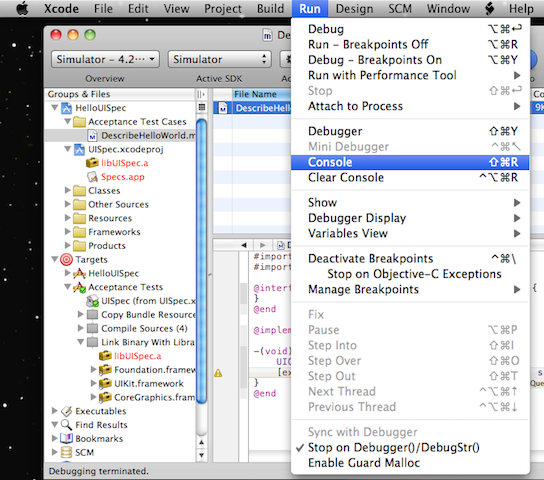Click the Bookmarks book icon
Screen dimensions: 544x480
pos(66,438)
